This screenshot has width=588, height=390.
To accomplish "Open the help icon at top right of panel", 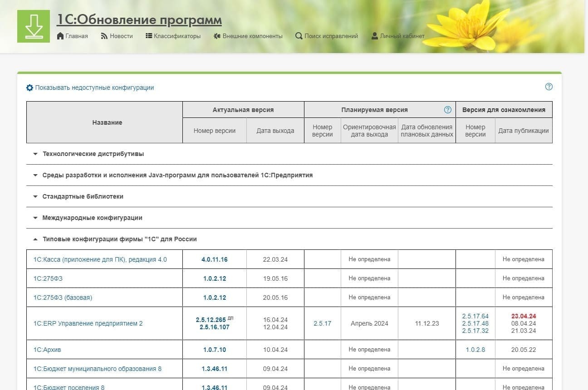I will click(x=549, y=87).
